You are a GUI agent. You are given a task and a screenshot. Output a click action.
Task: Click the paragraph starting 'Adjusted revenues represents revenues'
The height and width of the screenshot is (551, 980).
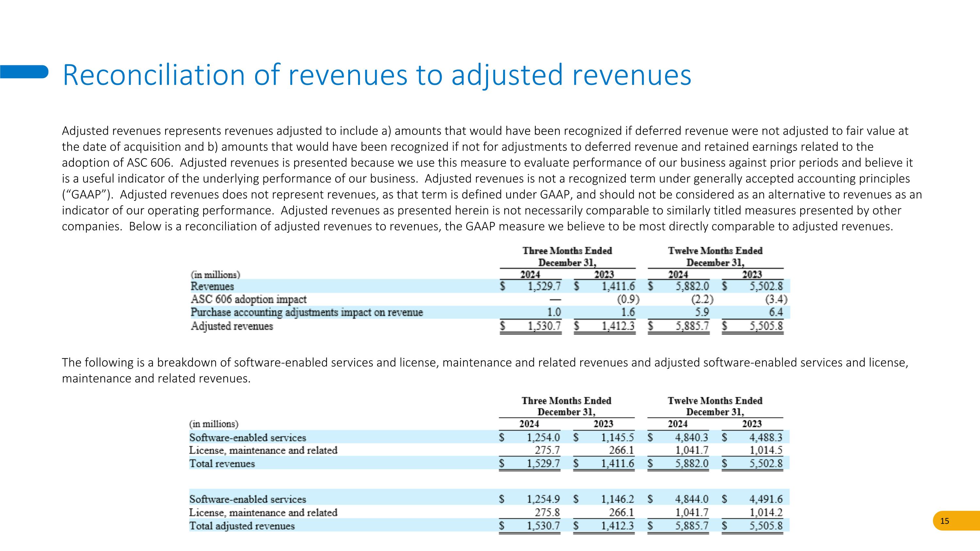coord(492,178)
